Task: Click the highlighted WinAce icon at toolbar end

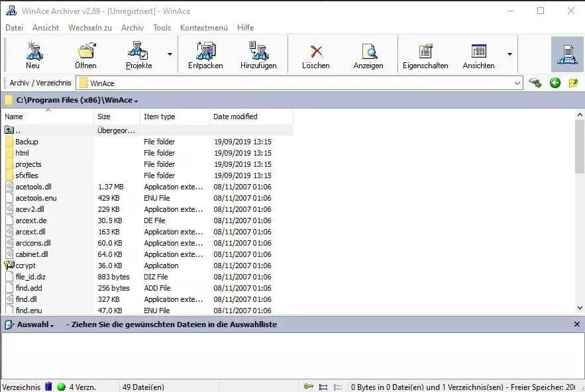Action: [x=567, y=54]
